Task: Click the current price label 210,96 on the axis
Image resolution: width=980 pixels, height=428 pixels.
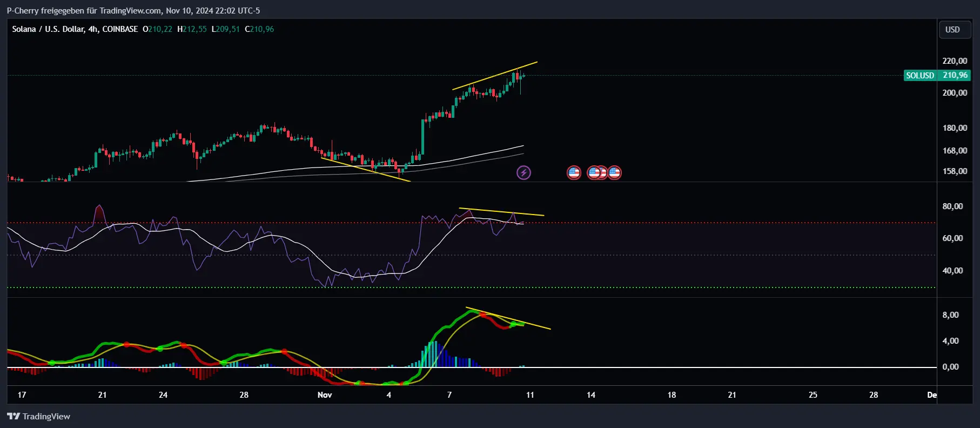Action: point(955,76)
